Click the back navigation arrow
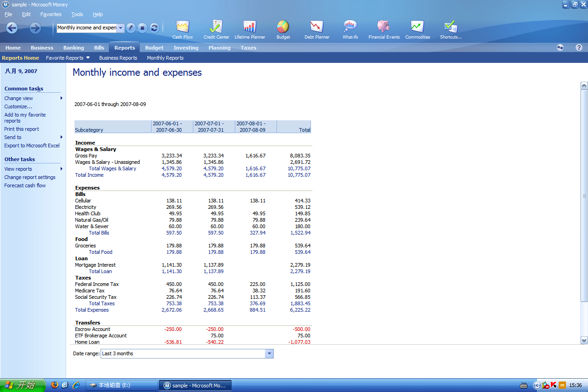The height and width of the screenshot is (392, 588). tap(11, 28)
